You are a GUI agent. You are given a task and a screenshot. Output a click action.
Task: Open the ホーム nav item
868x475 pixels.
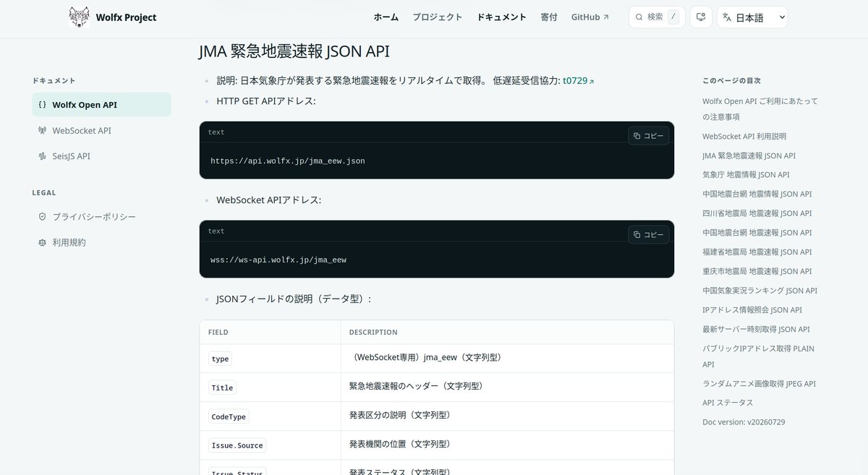point(386,17)
